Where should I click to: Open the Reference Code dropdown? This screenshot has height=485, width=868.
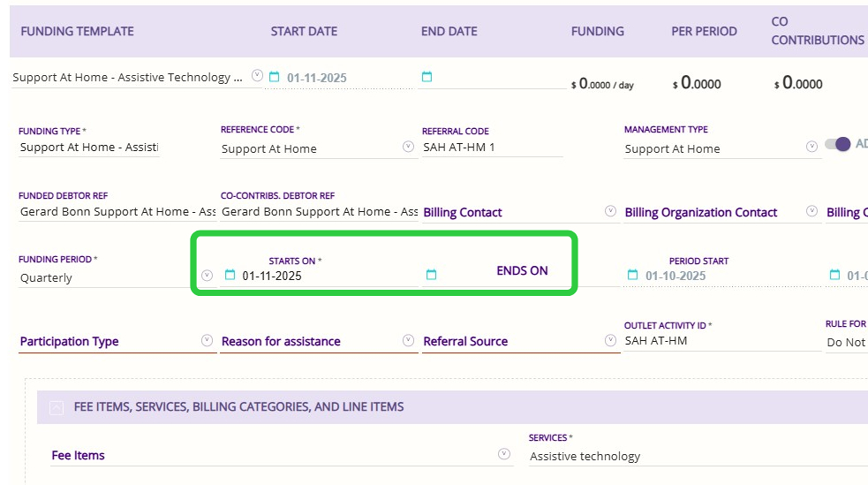(408, 147)
